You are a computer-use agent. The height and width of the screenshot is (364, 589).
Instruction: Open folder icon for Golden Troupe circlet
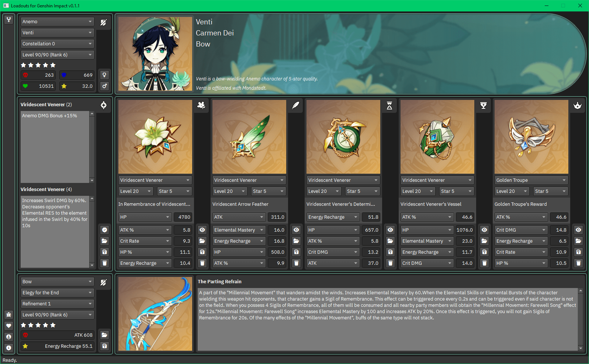tap(579, 241)
